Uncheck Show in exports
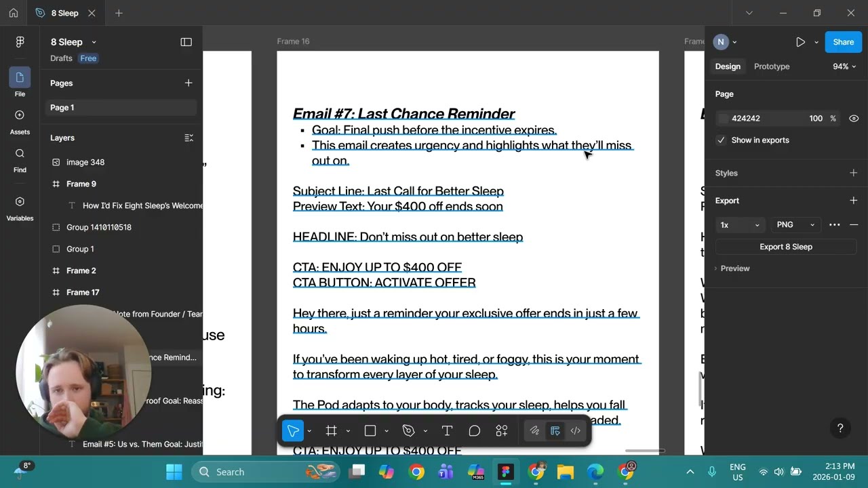This screenshot has width=868, height=488. (721, 140)
